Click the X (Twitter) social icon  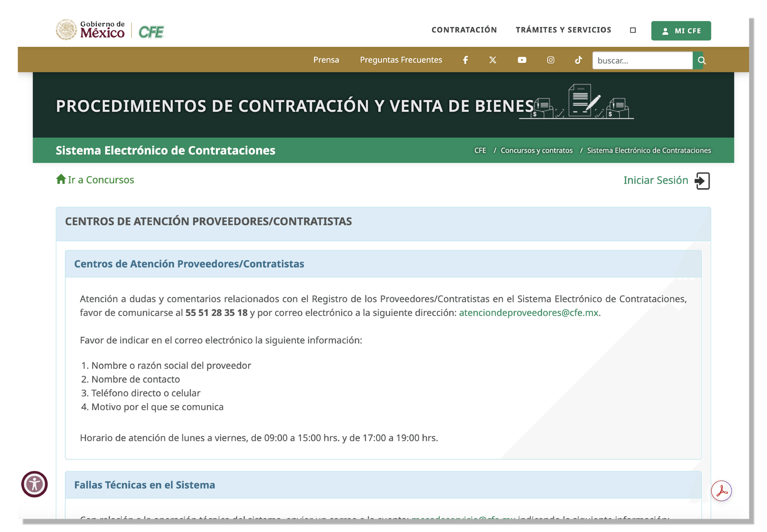coord(492,60)
